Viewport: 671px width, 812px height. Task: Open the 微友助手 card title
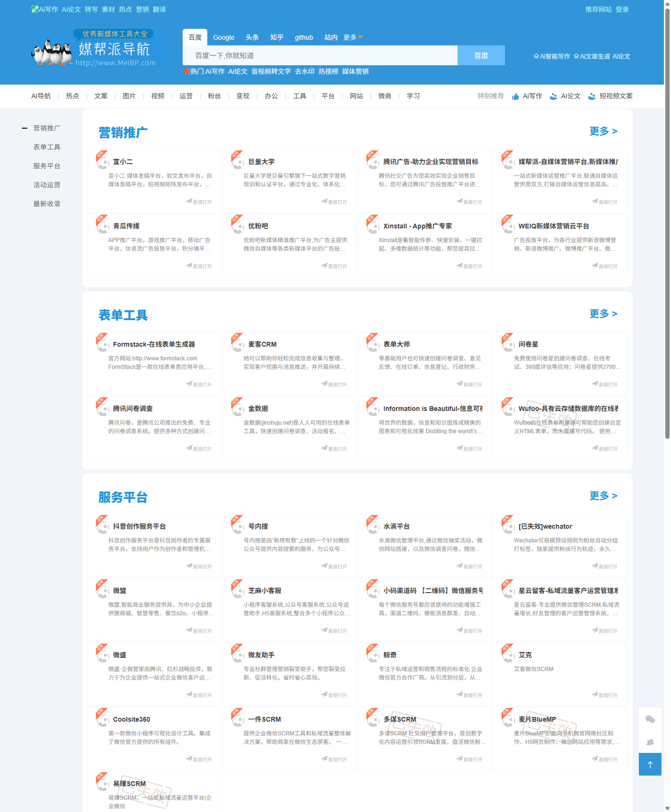[261, 655]
